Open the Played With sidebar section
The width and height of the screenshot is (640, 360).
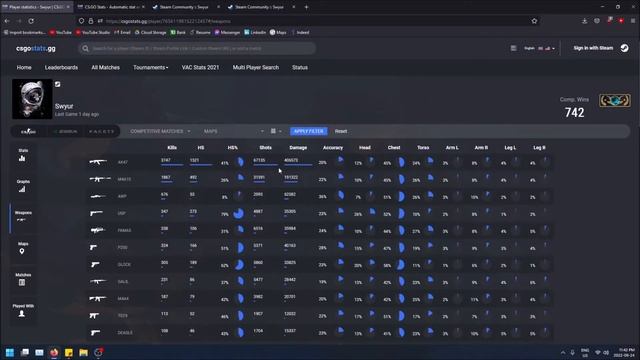click(x=22, y=310)
